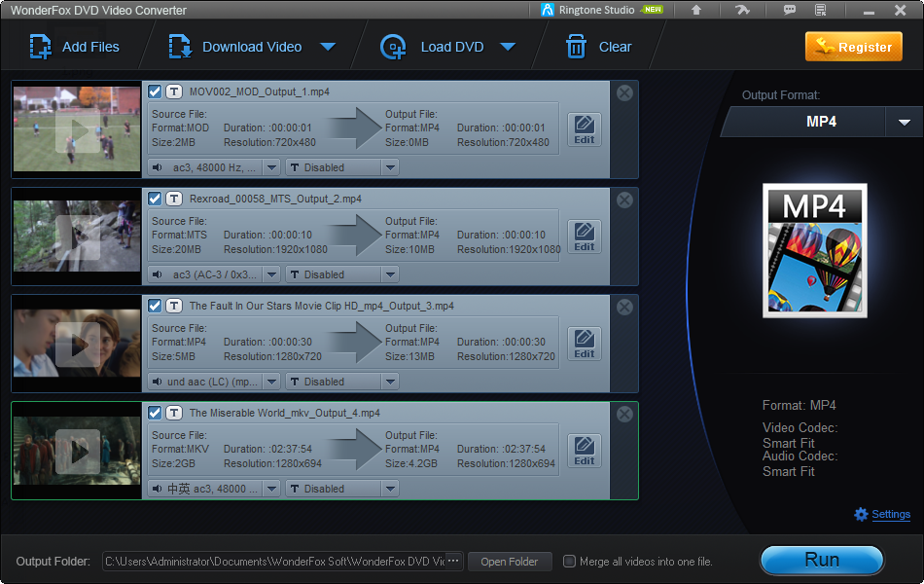Remove MOV002_MOD_Output_1.mp4 from the list
Image resolution: width=924 pixels, height=584 pixels.
(x=624, y=92)
